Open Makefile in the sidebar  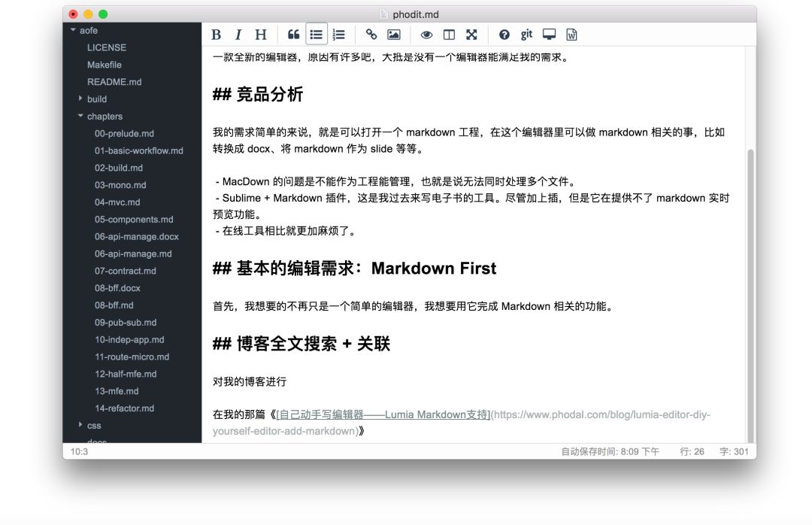tap(104, 65)
